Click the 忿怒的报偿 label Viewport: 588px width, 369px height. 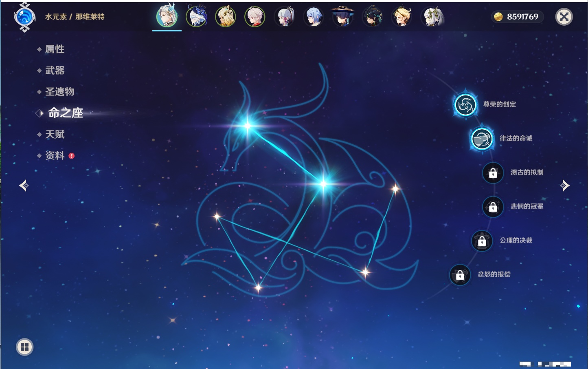[x=494, y=274]
